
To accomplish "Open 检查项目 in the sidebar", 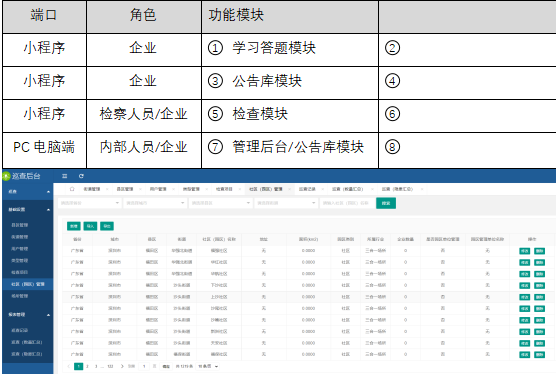I will pyautogui.click(x=20, y=272).
